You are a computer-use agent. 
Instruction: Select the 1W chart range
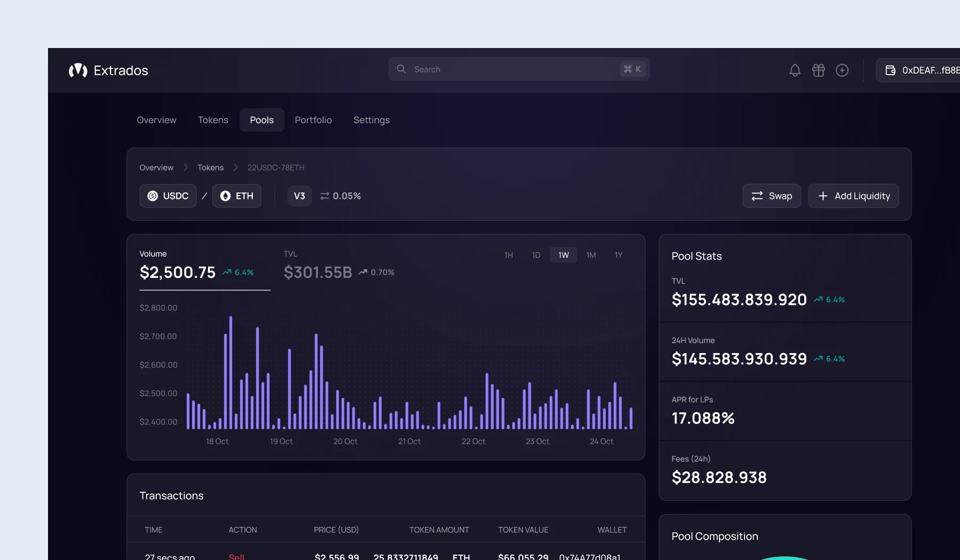[x=564, y=255]
